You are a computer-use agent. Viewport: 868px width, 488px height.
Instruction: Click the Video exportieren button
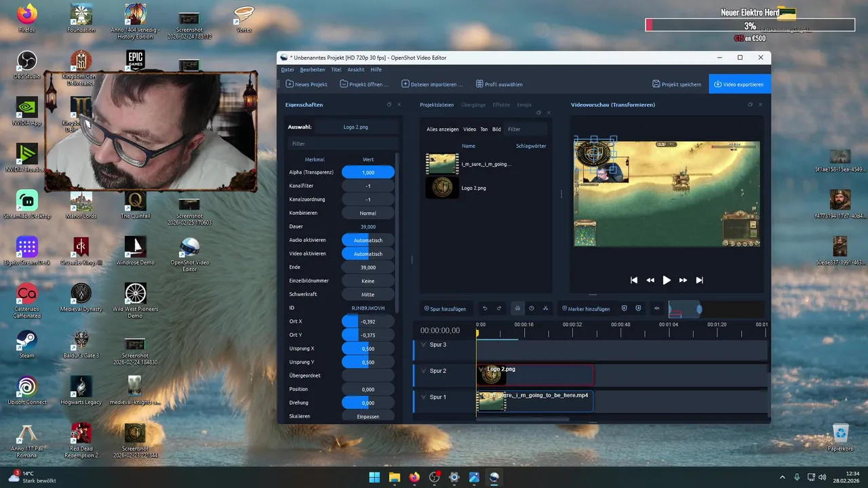(739, 84)
